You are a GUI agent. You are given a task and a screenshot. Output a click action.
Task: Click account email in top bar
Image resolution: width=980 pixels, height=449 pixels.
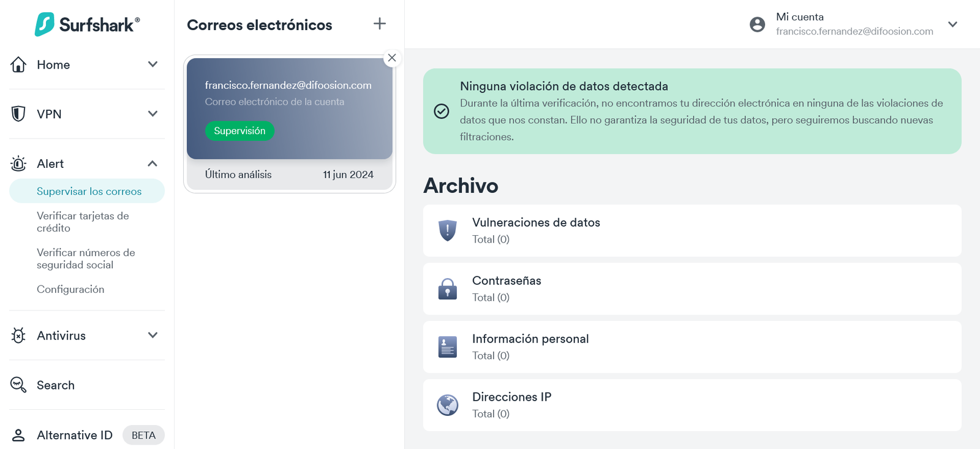coord(854,31)
